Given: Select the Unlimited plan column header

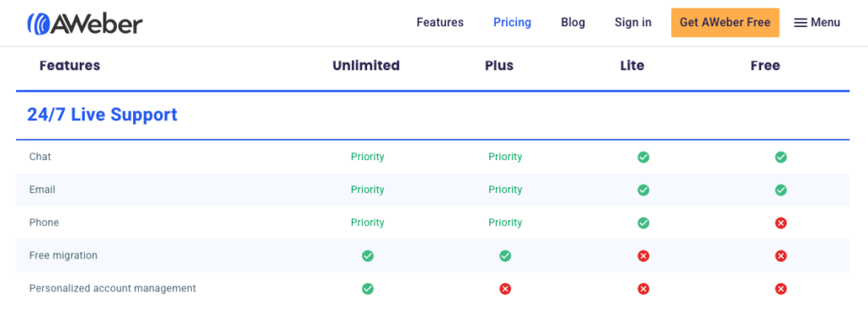Looking at the screenshot, I should (366, 65).
